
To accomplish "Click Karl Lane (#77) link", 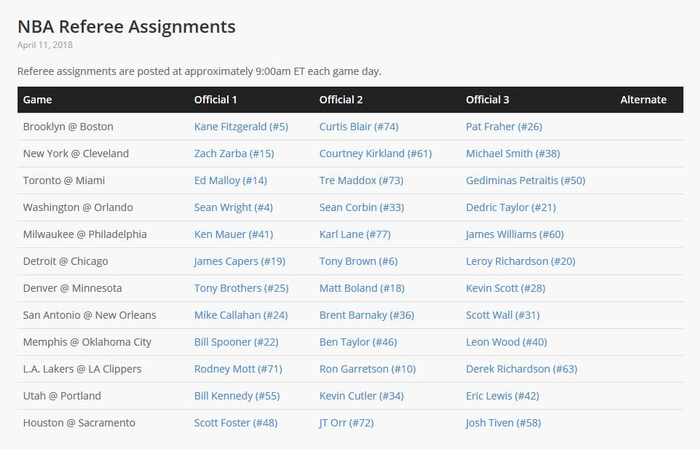I will 354,235.
